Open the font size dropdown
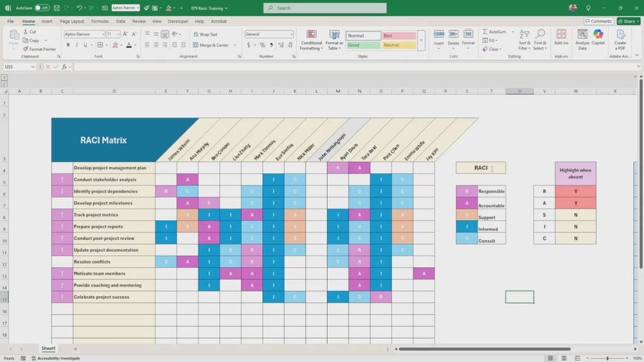Screen dimensions: 644x362 point(118,35)
